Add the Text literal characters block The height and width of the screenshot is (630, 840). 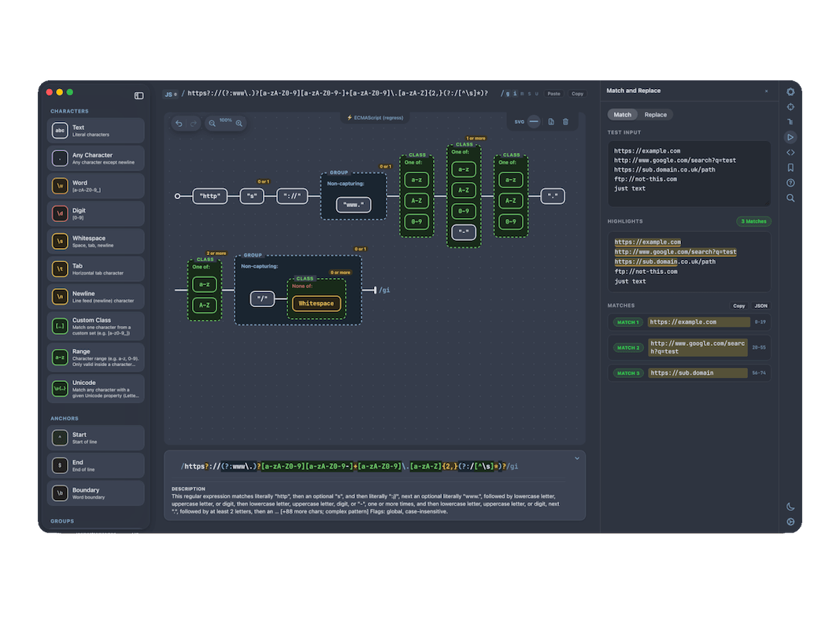96,131
